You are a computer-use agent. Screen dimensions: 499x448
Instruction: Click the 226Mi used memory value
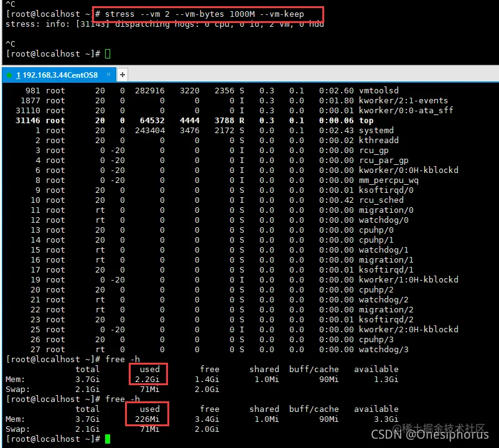point(147,419)
